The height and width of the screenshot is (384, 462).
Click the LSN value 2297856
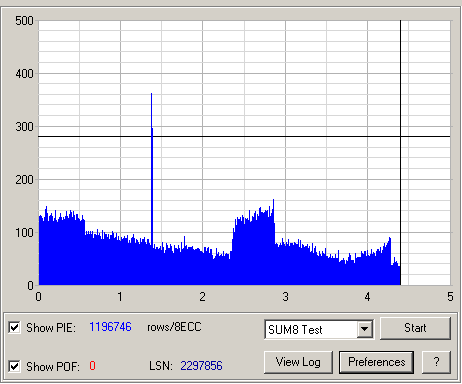point(201,366)
